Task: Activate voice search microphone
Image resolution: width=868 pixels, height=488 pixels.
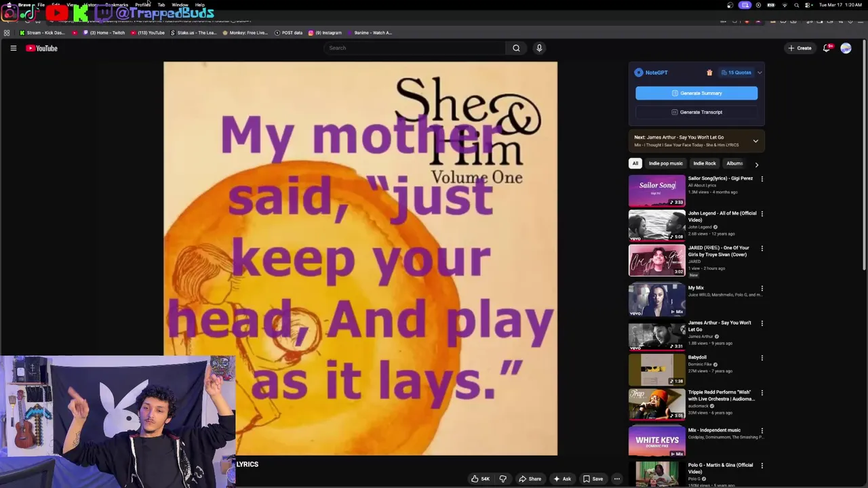Action: (x=539, y=48)
